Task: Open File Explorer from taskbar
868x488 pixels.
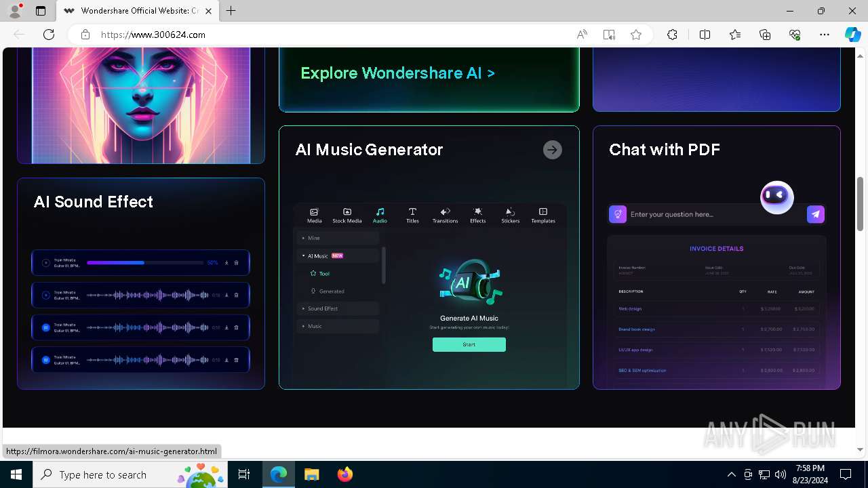Action: coord(311,474)
